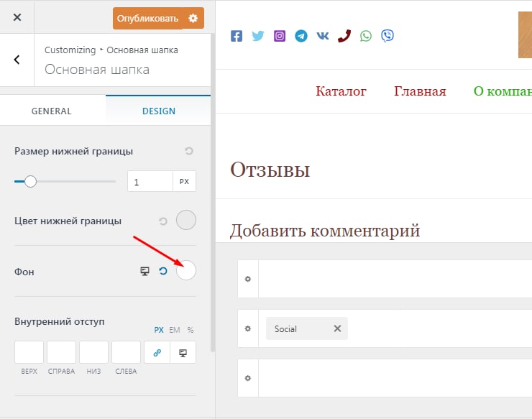532x419 pixels.
Task: Open the Facebook social icon
Action: point(237,36)
